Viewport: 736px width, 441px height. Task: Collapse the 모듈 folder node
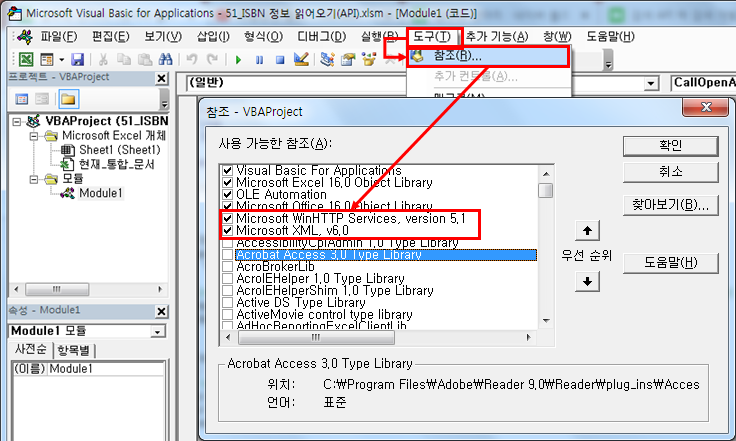(x=34, y=180)
